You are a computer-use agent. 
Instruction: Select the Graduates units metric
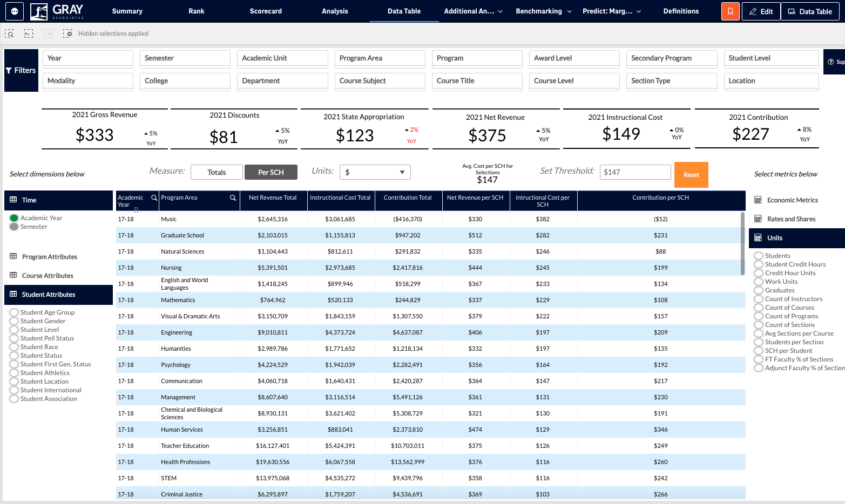pyautogui.click(x=759, y=290)
